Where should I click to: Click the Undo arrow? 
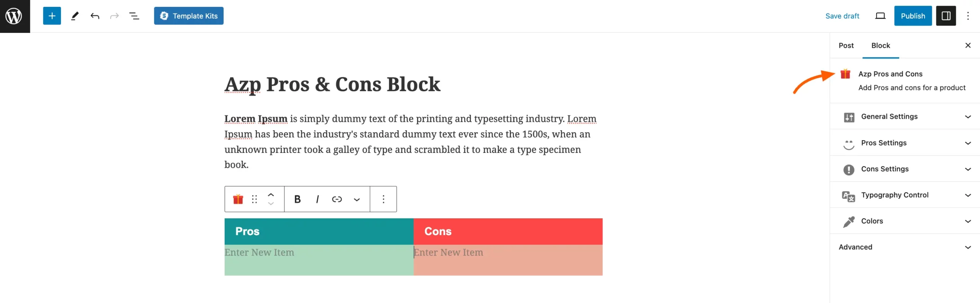95,16
